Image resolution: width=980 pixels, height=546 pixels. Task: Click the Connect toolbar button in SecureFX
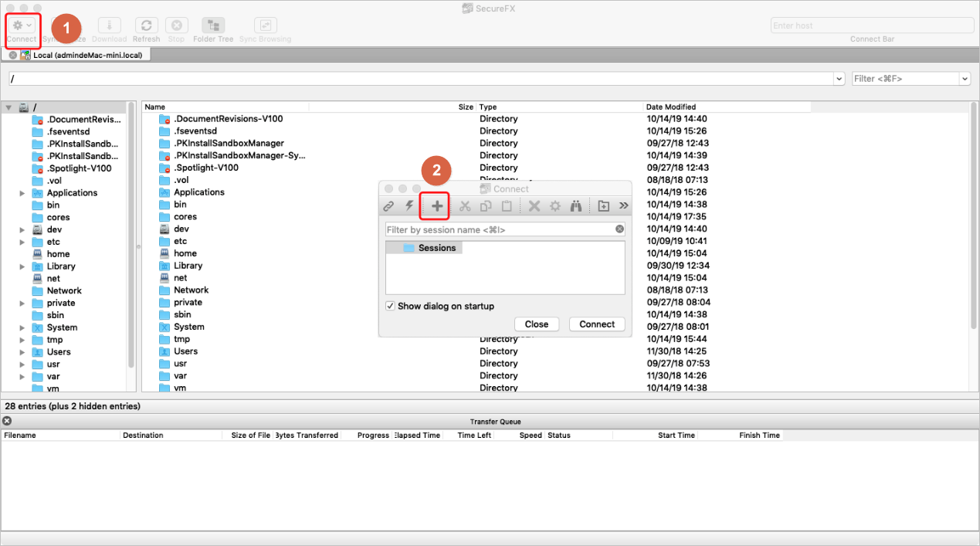[x=22, y=30]
